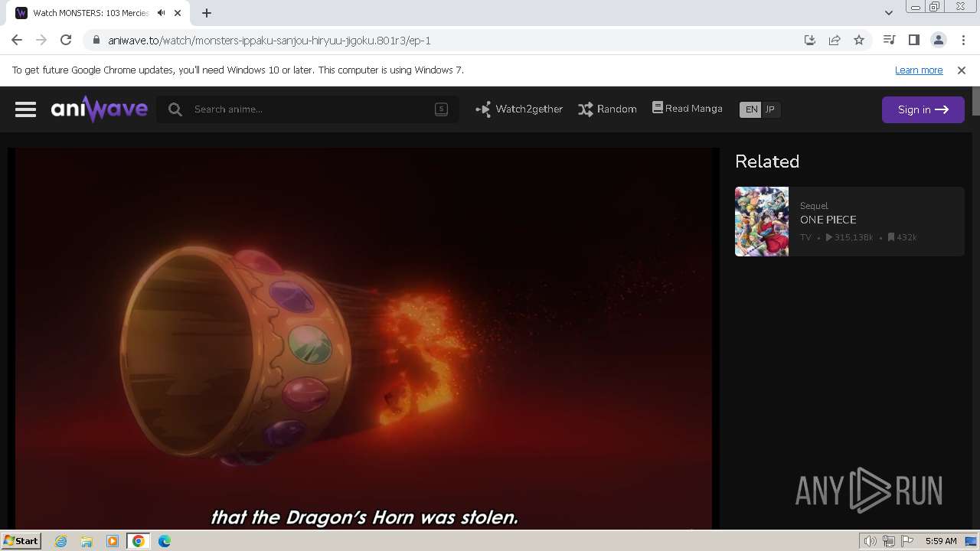
Task: Click the Chrome taskbar icon
Action: point(139,541)
